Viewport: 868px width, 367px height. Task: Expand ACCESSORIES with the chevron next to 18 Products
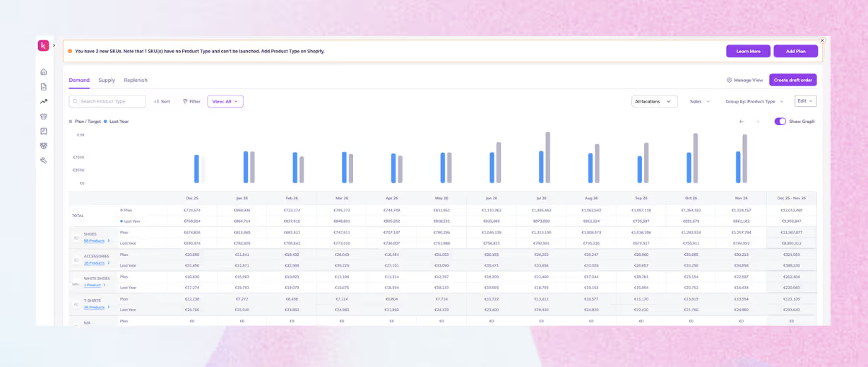pos(109,263)
